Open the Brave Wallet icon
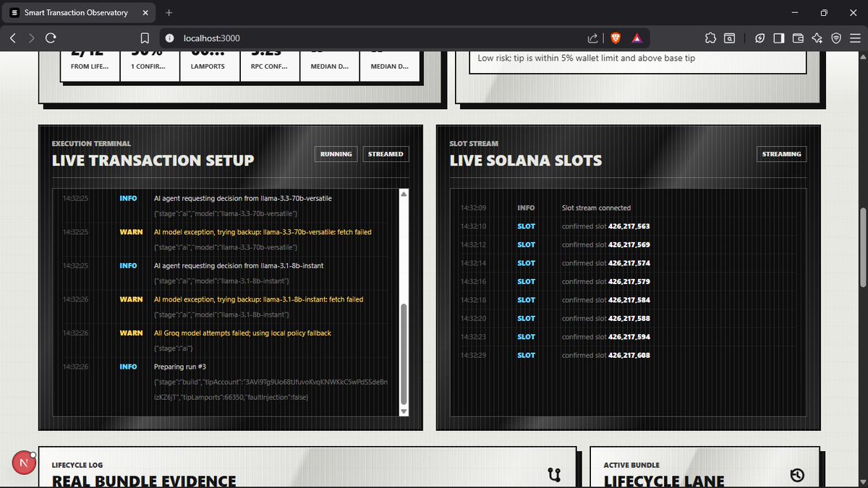 (x=798, y=38)
